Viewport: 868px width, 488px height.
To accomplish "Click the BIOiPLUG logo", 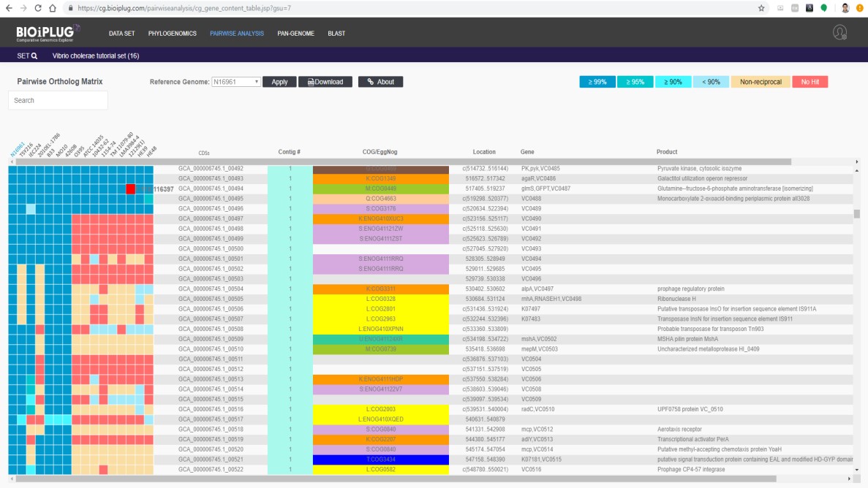I will [x=48, y=34].
